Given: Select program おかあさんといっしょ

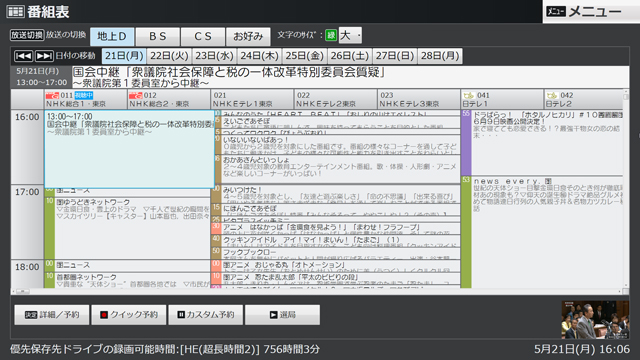Looking at the screenshot, I should (337, 169).
